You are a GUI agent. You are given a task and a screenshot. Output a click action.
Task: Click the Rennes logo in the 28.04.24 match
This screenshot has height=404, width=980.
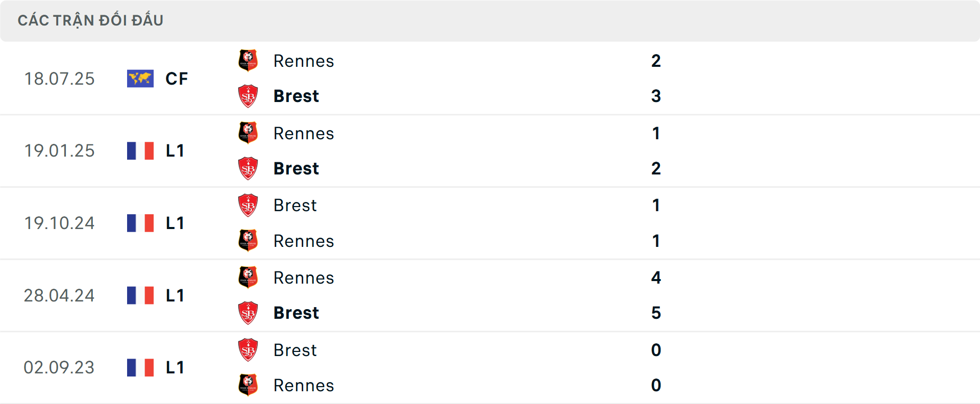pos(248,277)
